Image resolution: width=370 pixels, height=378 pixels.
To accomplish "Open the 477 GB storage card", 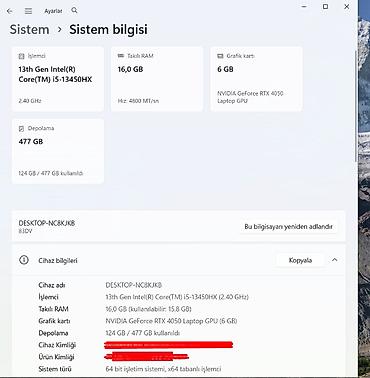I will [x=58, y=151].
